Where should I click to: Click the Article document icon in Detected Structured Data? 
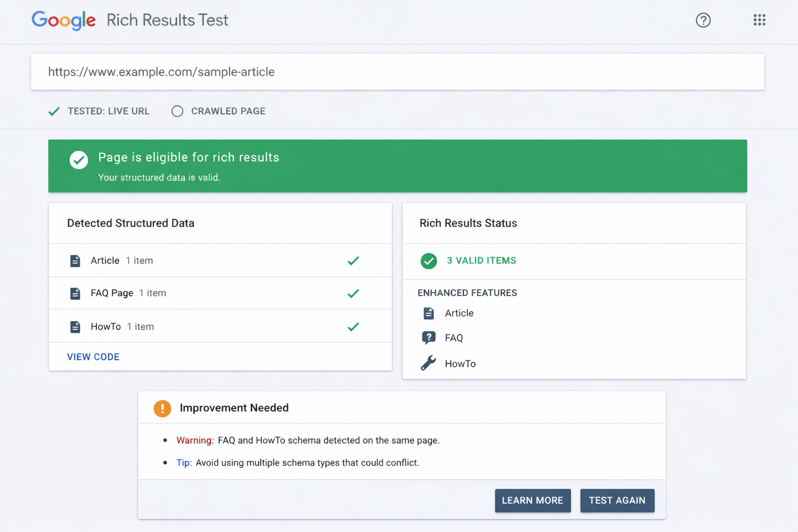[x=75, y=260]
